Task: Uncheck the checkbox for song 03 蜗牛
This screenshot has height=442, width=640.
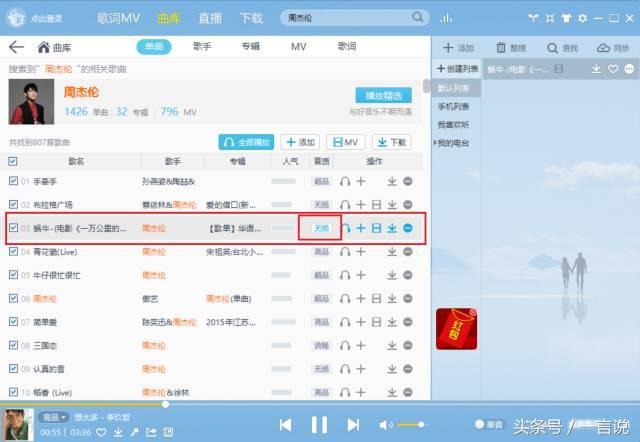Action: click(13, 228)
